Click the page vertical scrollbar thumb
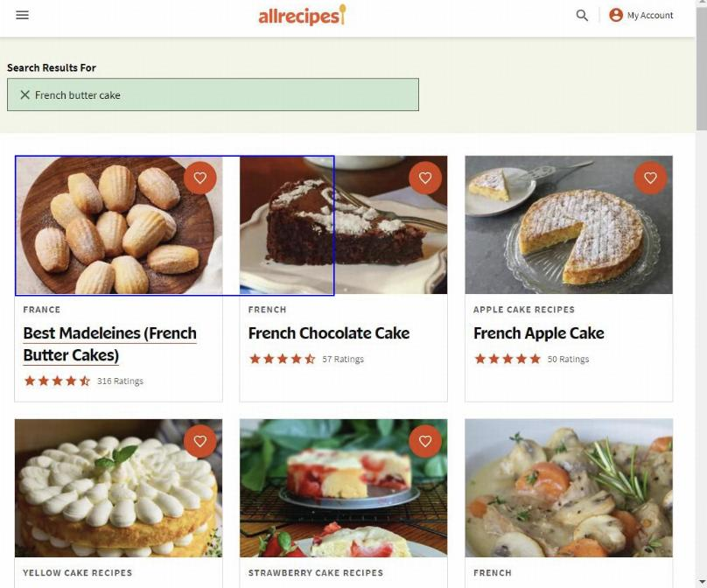Image resolution: width=707 pixels, height=588 pixels. (701, 67)
